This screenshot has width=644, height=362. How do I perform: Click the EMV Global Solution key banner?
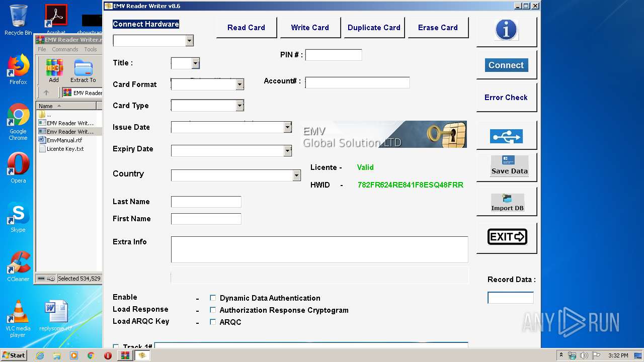(x=384, y=134)
